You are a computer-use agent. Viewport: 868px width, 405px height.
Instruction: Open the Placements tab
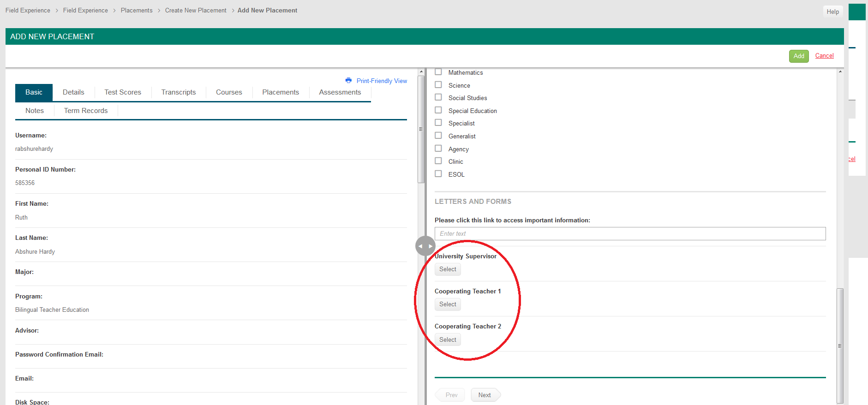(281, 92)
